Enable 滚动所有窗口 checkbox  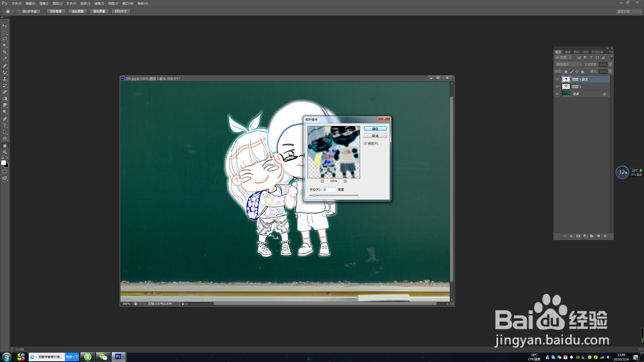[19, 11]
